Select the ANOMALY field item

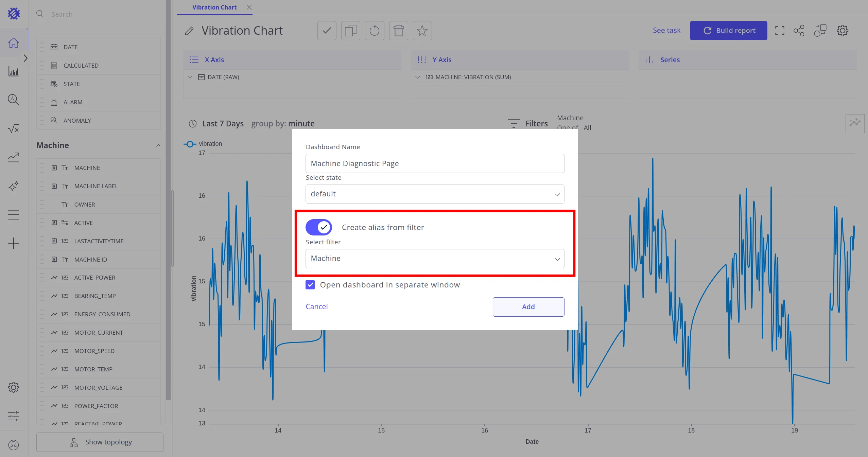(x=99, y=121)
